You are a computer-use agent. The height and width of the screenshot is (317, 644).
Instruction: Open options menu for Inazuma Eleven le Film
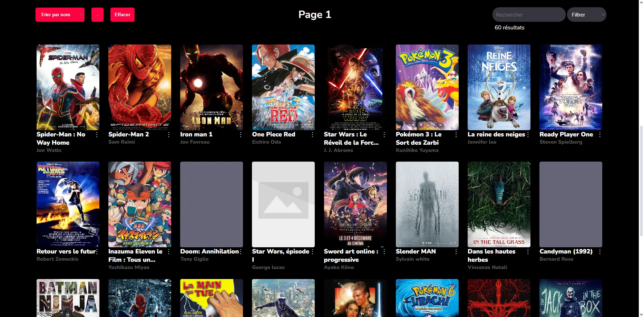(x=168, y=252)
